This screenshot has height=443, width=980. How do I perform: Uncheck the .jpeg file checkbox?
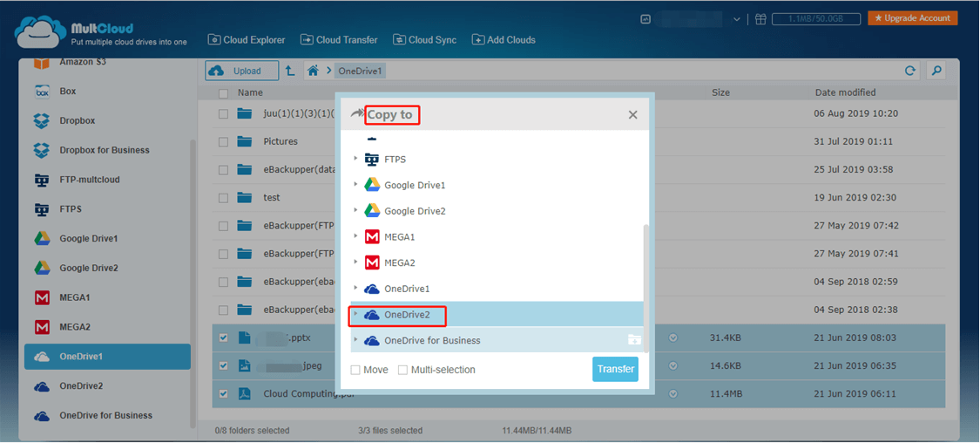click(x=223, y=366)
